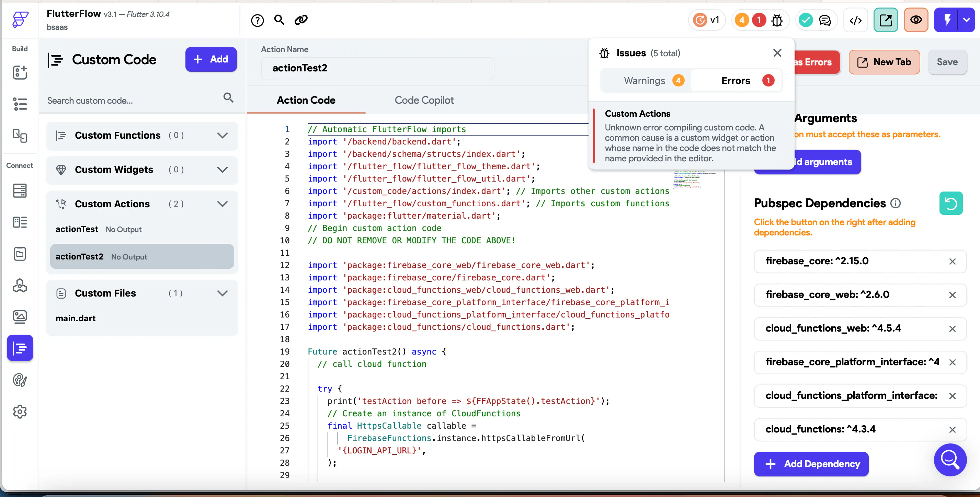Collapse the Custom Actions section
This screenshot has height=497, width=980.
pos(223,204)
